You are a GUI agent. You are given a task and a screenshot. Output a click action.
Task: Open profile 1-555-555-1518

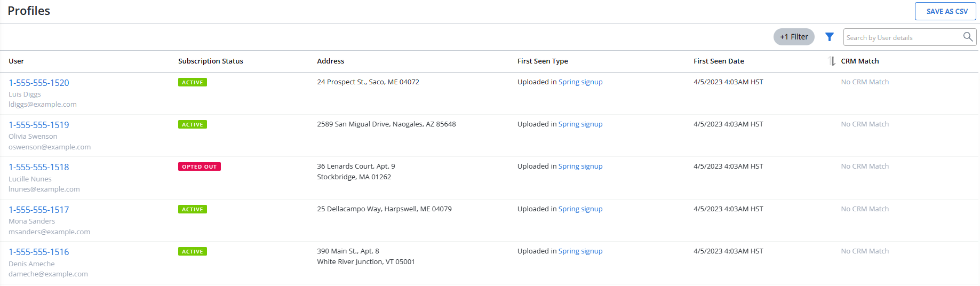click(39, 167)
